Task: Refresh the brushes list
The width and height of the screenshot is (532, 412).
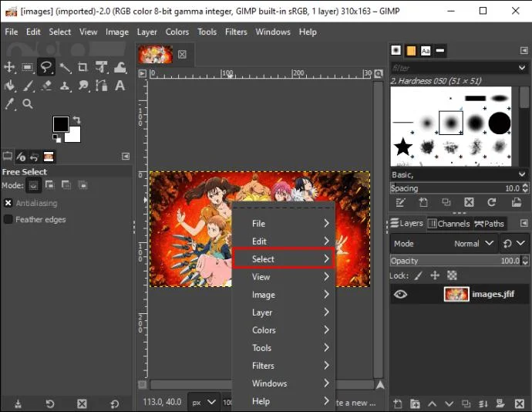Action: point(491,202)
